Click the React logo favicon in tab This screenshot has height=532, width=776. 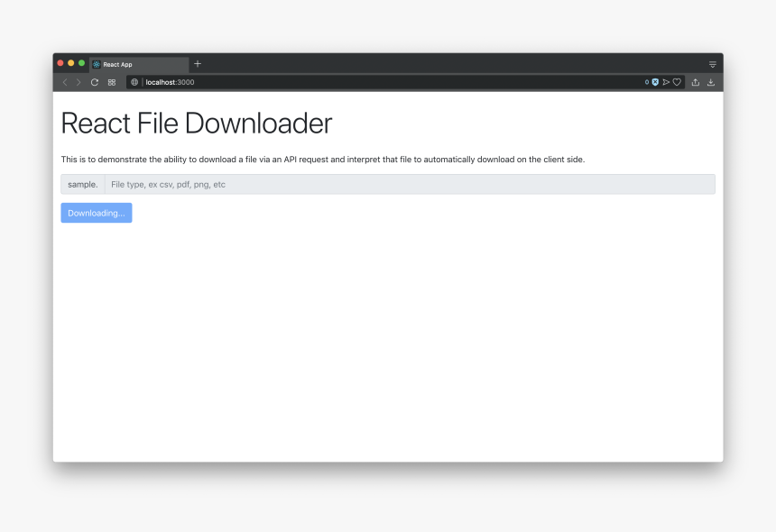[x=97, y=64]
